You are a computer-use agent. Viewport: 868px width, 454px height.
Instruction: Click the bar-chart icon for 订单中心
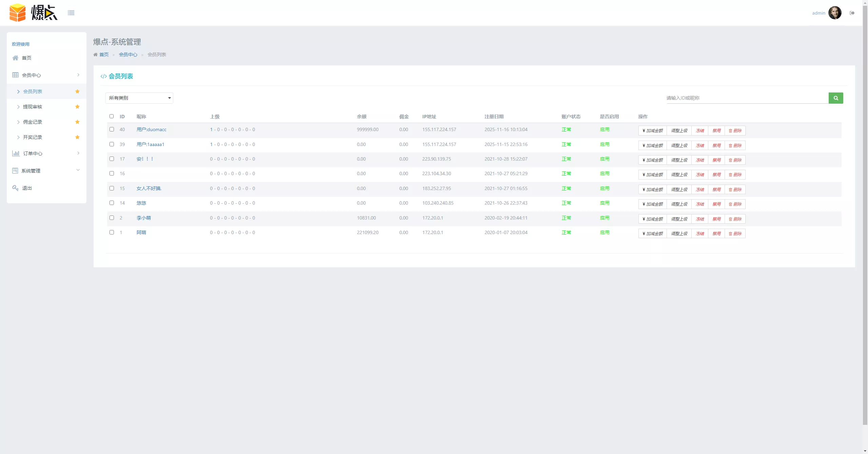point(16,153)
